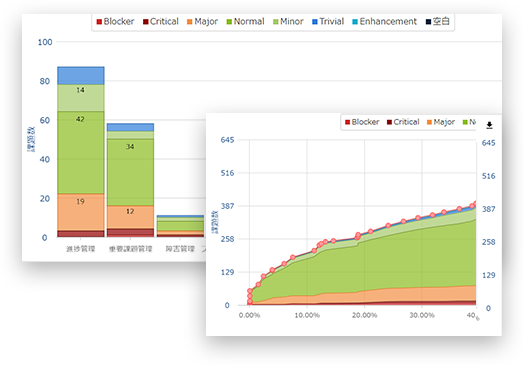Select the dark red Critical segment of the 進捗管理 bar
Viewport: 524px width, 365px height.
[81, 234]
